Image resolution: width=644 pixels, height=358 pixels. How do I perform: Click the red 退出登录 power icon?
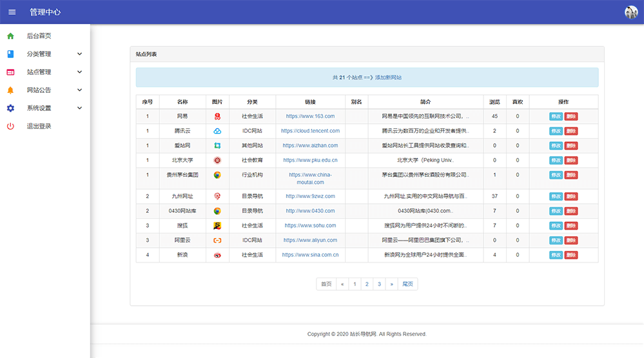[11, 126]
